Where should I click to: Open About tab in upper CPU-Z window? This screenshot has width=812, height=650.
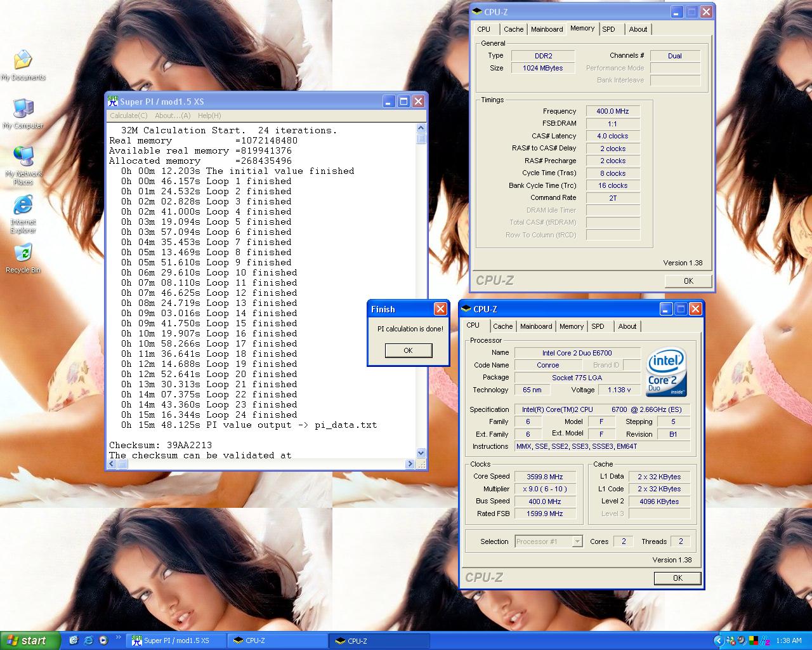(x=638, y=29)
